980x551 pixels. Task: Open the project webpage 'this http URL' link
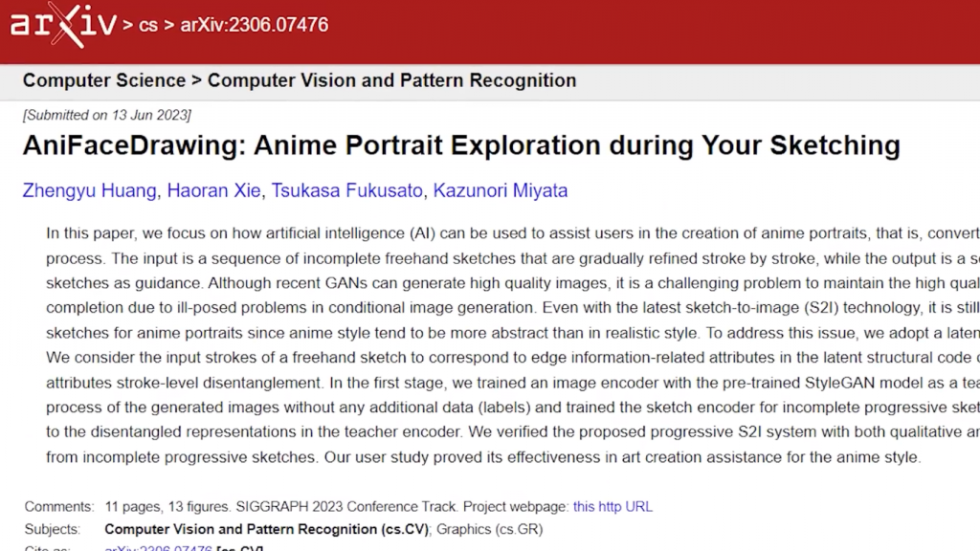pos(612,506)
